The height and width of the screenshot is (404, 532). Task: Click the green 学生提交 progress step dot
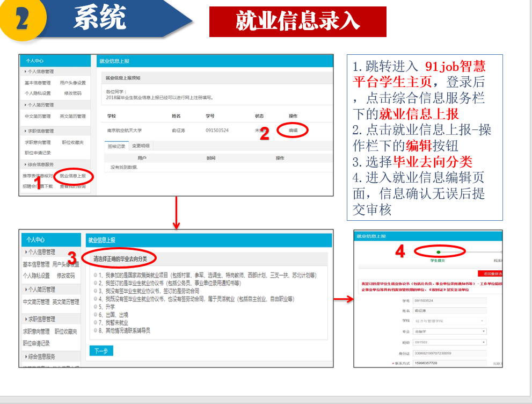[x=439, y=251]
